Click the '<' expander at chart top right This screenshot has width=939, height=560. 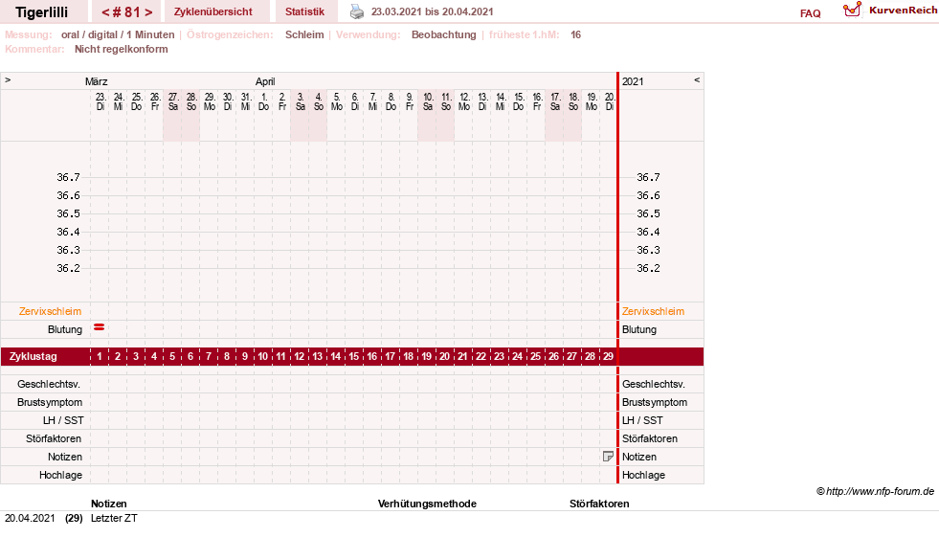pyautogui.click(x=697, y=79)
